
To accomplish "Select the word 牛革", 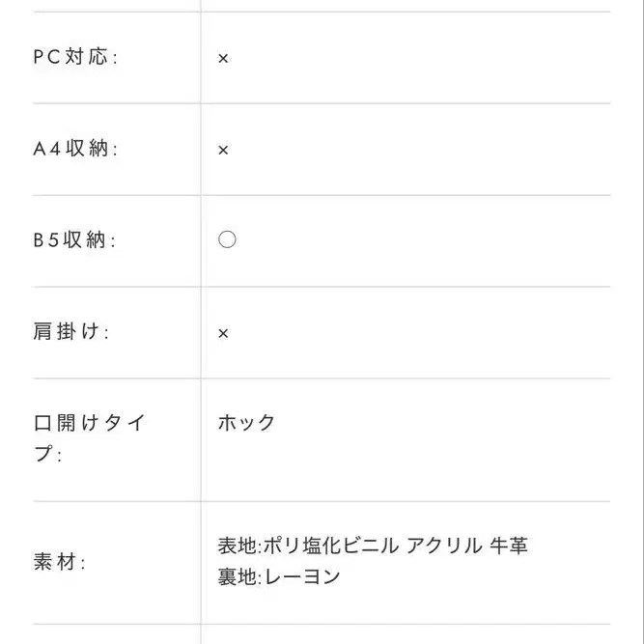I will pyautogui.click(x=510, y=546).
